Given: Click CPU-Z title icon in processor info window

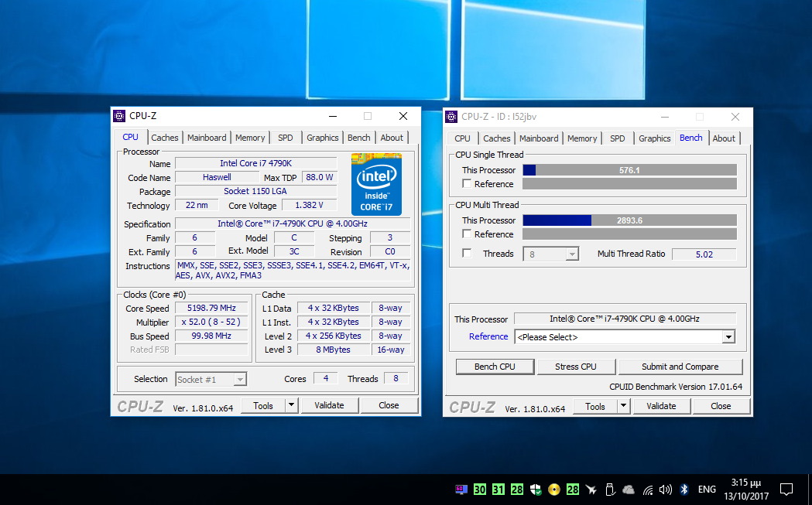Looking at the screenshot, I should point(119,116).
